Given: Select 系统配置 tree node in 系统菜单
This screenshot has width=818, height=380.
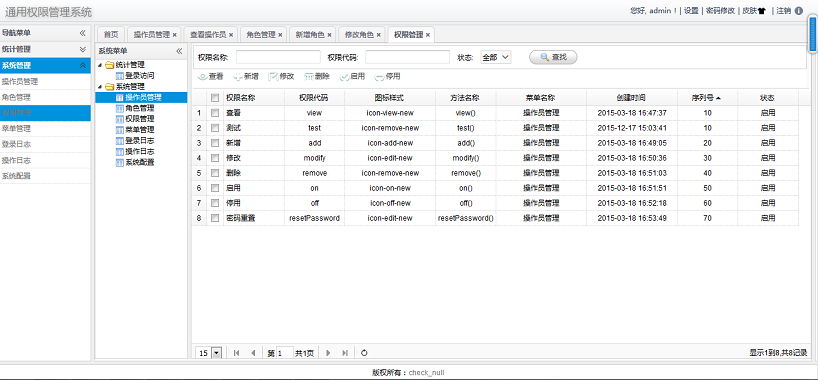Looking at the screenshot, I should (x=139, y=162).
